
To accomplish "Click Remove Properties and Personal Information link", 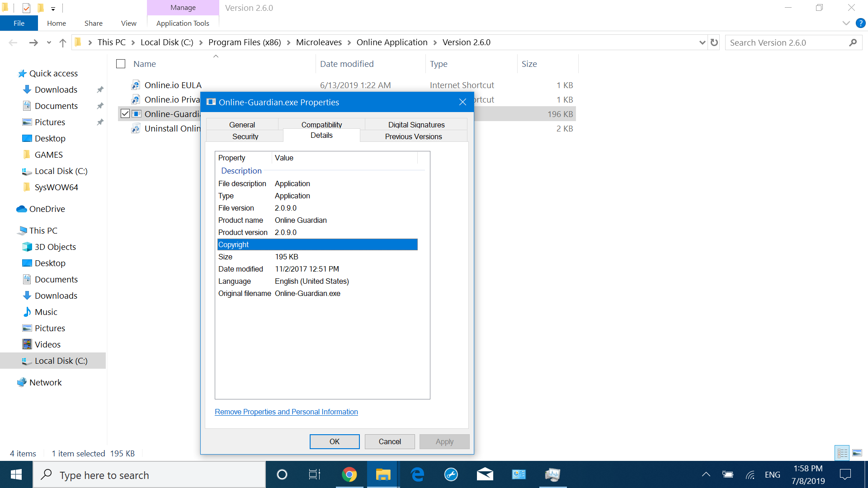I will click(286, 412).
